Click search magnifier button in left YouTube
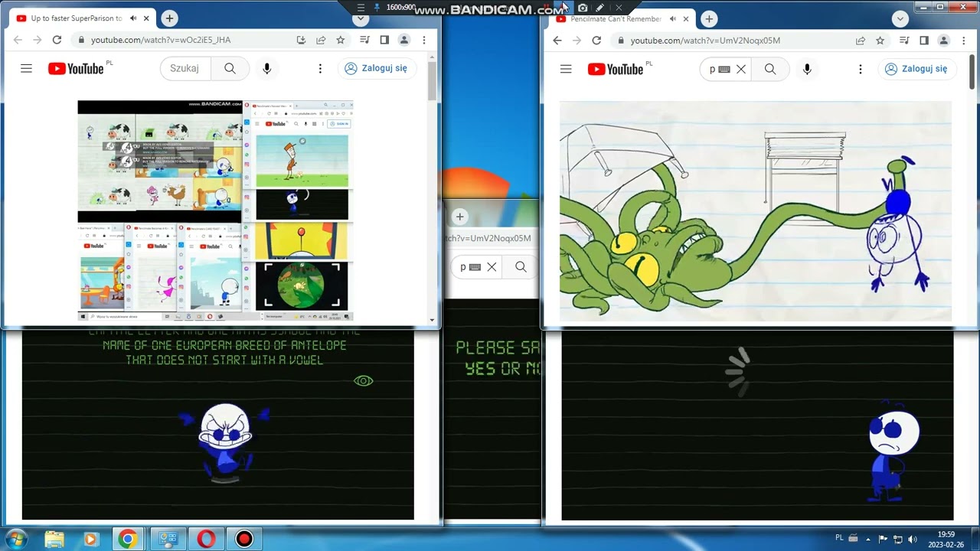This screenshot has height=551, width=980. 230,68
